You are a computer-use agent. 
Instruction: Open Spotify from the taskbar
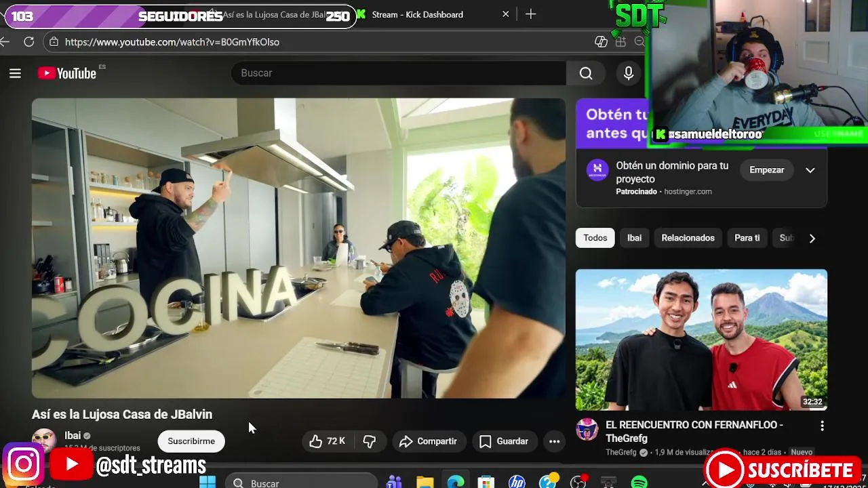[639, 483]
